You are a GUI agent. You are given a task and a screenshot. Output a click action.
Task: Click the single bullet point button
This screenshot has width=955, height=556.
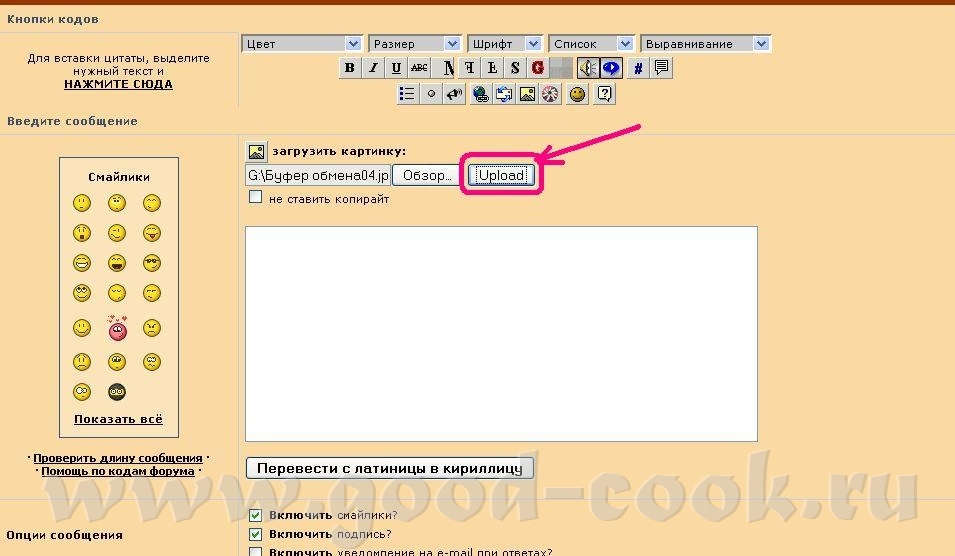[x=431, y=94]
